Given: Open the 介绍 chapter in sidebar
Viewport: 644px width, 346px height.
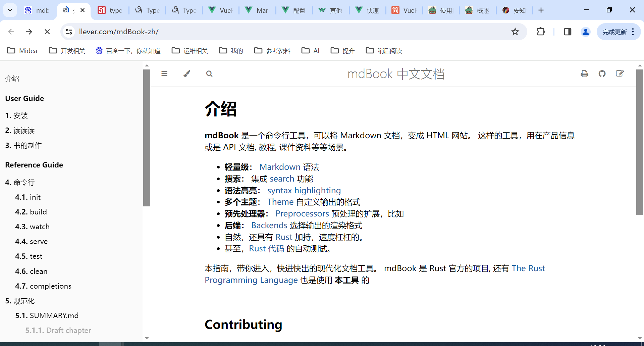Looking at the screenshot, I should pyautogui.click(x=12, y=79).
